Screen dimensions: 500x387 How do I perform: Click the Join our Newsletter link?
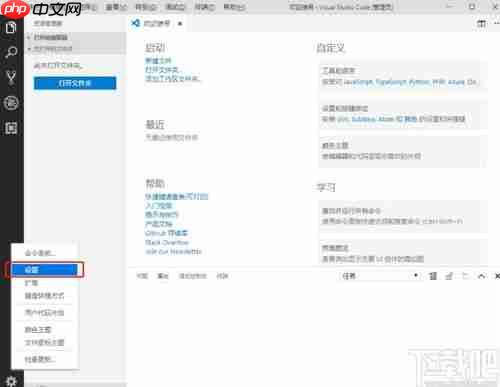173,252
